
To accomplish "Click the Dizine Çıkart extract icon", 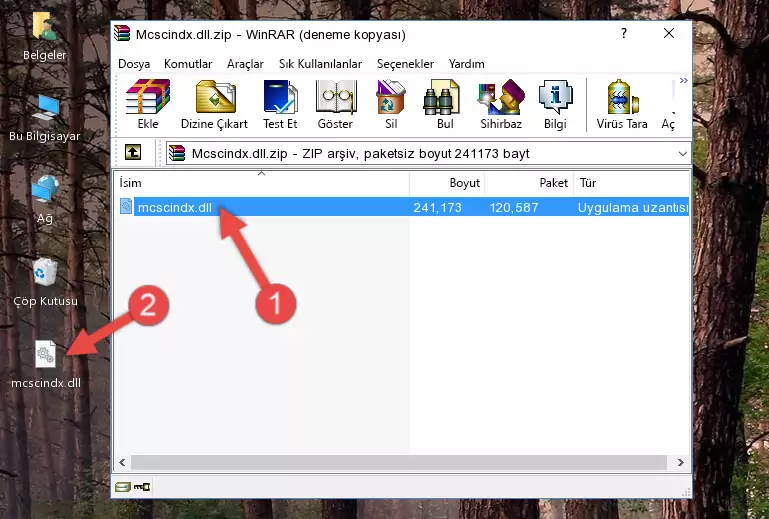I will click(x=214, y=104).
